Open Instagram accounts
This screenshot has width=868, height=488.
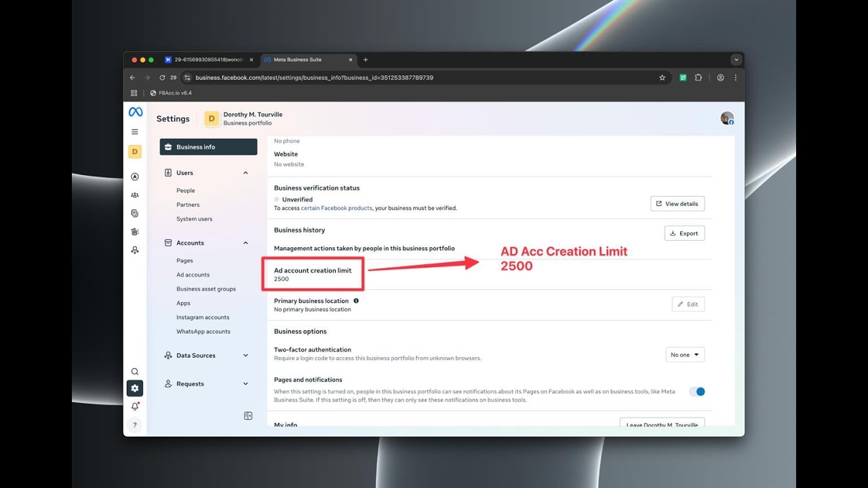pyautogui.click(x=203, y=317)
